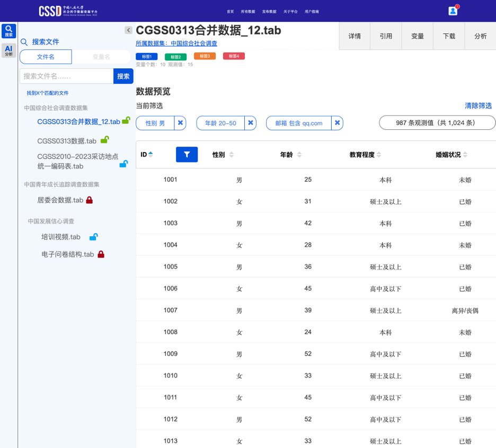Image resolution: width=496 pixels, height=448 pixels.
Task: Switch to the 变量名 search mode
Action: point(101,57)
